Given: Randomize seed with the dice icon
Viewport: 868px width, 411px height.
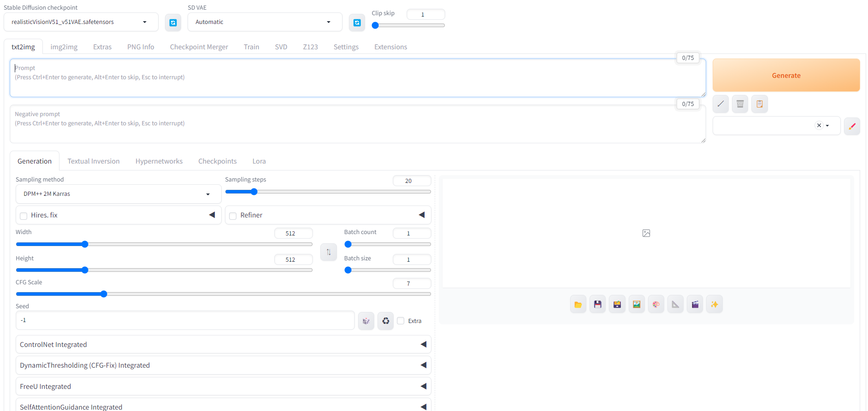Looking at the screenshot, I should 366,321.
